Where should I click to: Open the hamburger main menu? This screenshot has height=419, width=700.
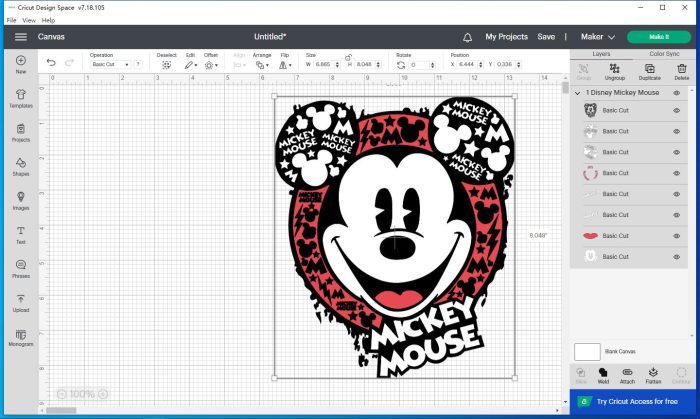pos(21,37)
